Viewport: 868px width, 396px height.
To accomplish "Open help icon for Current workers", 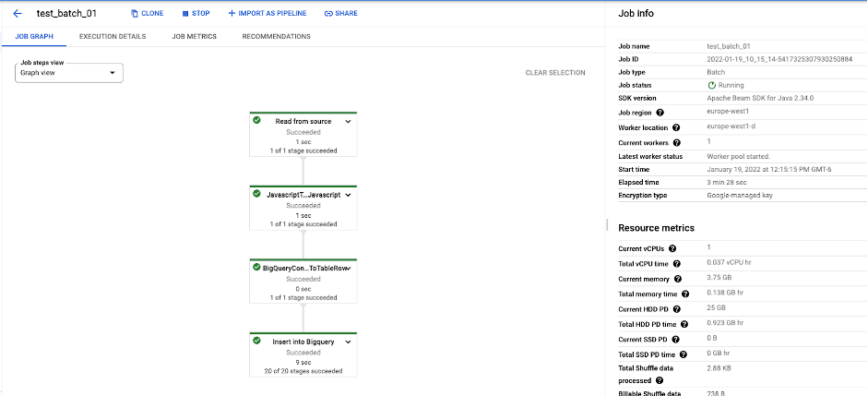I will point(678,143).
